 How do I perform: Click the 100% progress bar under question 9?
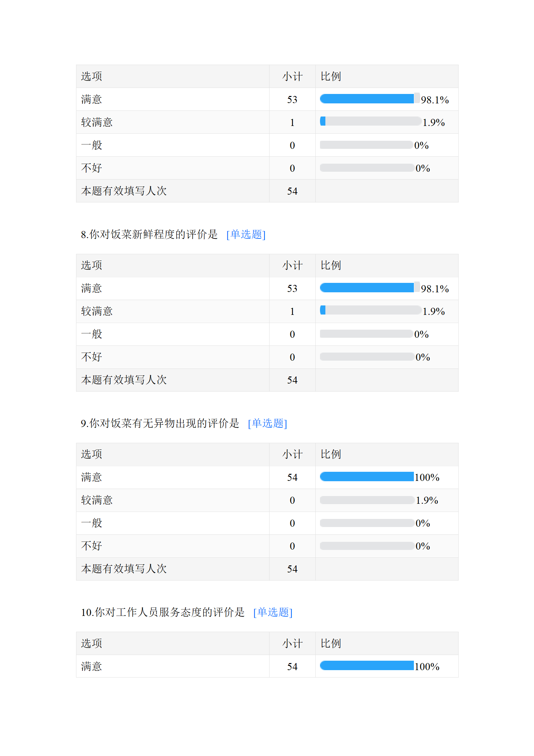367,476
